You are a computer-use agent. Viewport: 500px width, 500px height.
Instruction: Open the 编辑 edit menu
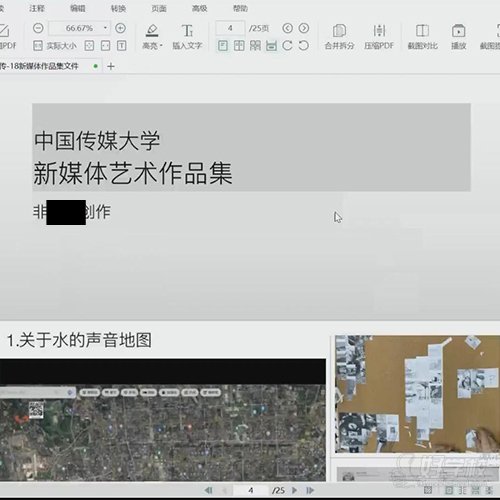(x=78, y=8)
